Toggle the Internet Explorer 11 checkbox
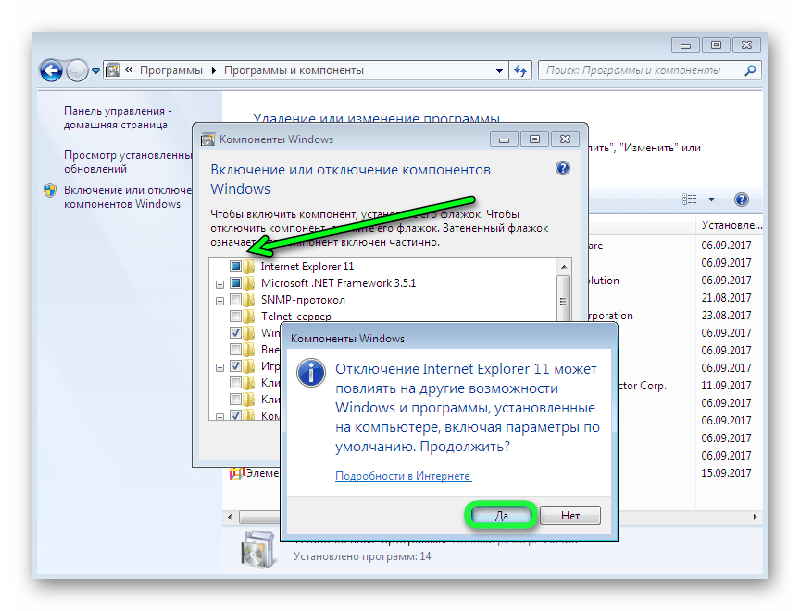This screenshot has width=800, height=611. 236,266
